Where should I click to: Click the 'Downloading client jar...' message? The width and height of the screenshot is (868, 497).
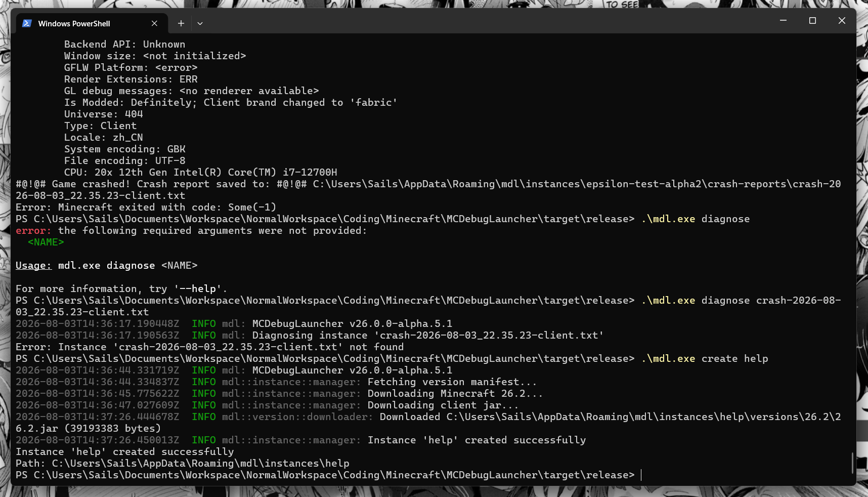click(443, 405)
